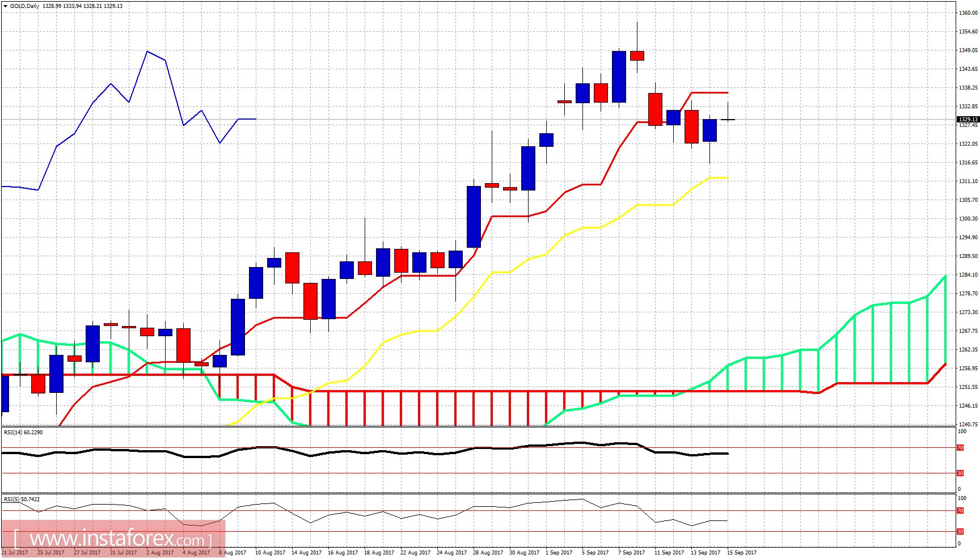This screenshot has height=559, width=980.
Task: Select the tall blue candle near 7 Sep 2017
Action: (x=619, y=77)
